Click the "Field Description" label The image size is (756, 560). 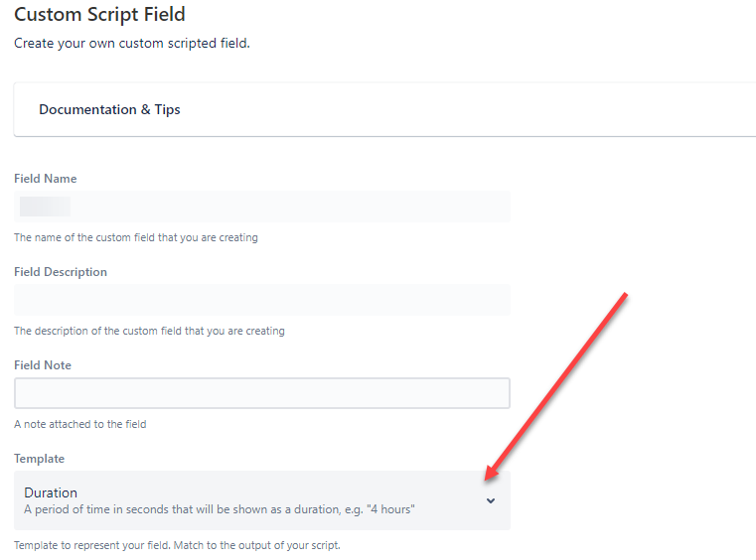[x=61, y=272]
